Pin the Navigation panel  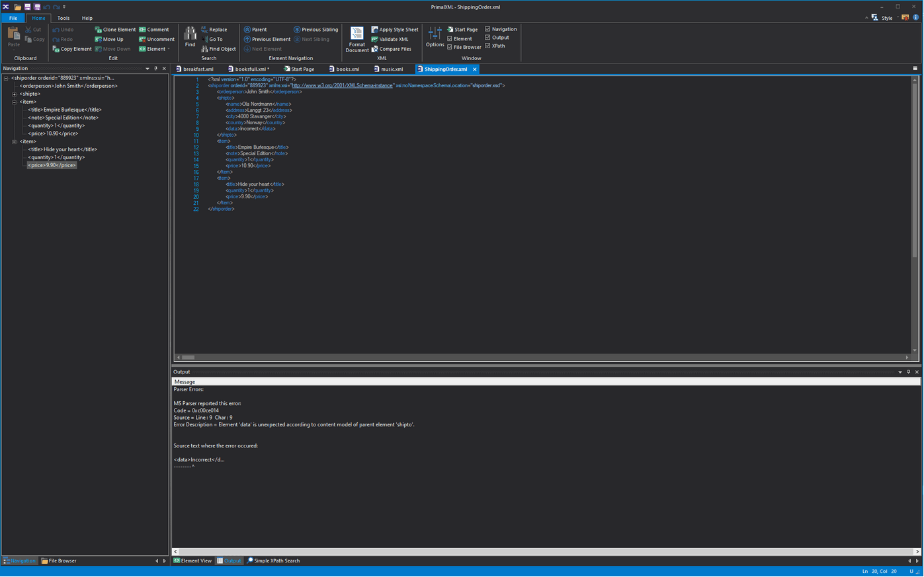click(156, 69)
